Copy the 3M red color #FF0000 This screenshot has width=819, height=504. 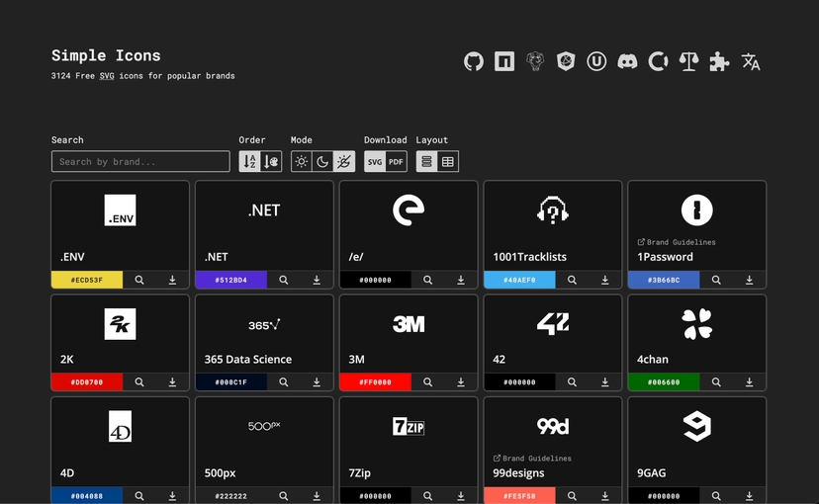tap(375, 382)
